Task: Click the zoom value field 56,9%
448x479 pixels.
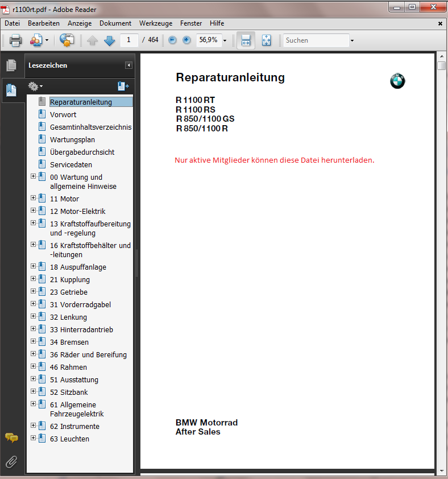Action: (209, 40)
